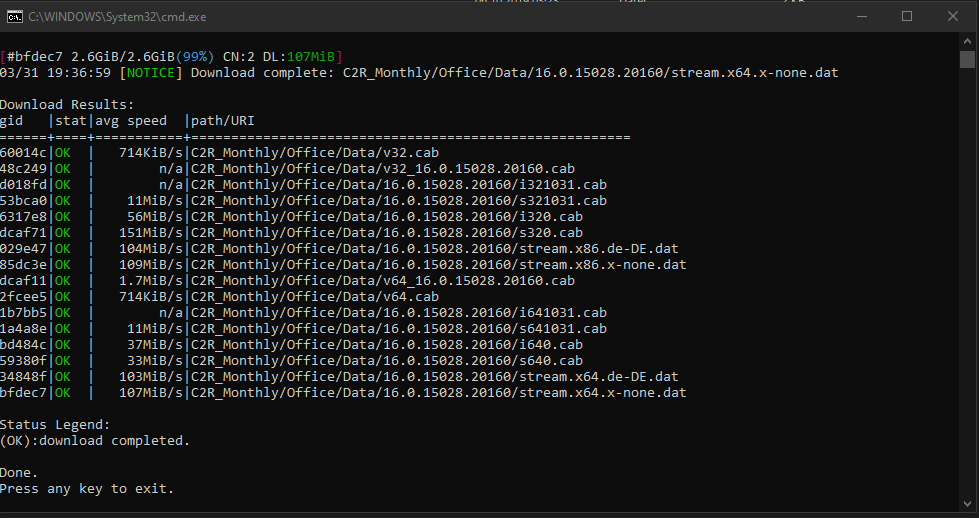Click path ending v64.cab
Image resolution: width=979 pixels, height=518 pixels.
point(315,296)
